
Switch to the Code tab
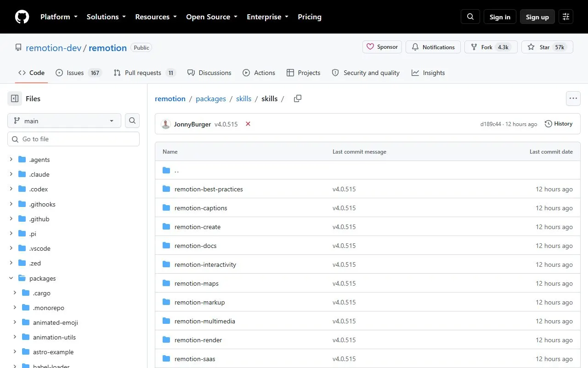[x=31, y=73]
